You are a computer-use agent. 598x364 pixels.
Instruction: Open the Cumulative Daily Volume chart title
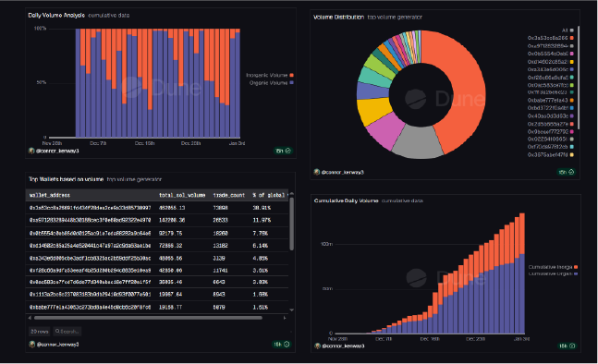[x=347, y=200]
